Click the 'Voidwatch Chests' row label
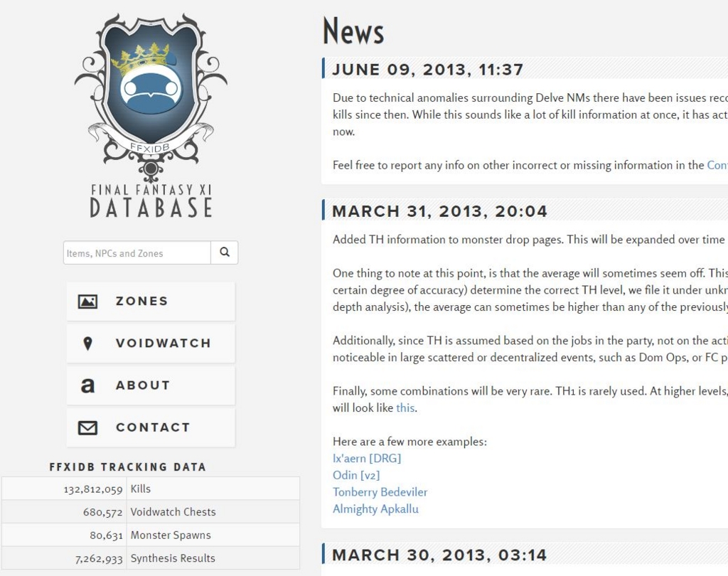 point(173,512)
